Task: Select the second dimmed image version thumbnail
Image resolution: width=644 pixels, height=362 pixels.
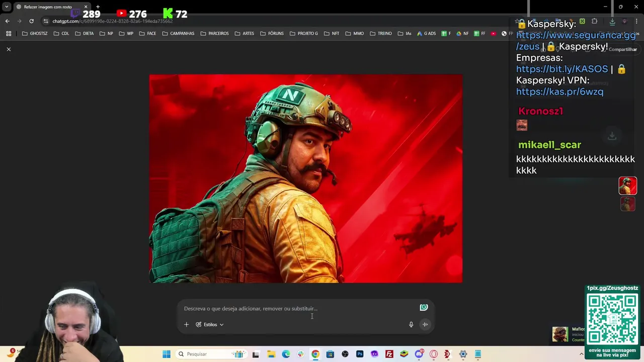Action: 628,204
